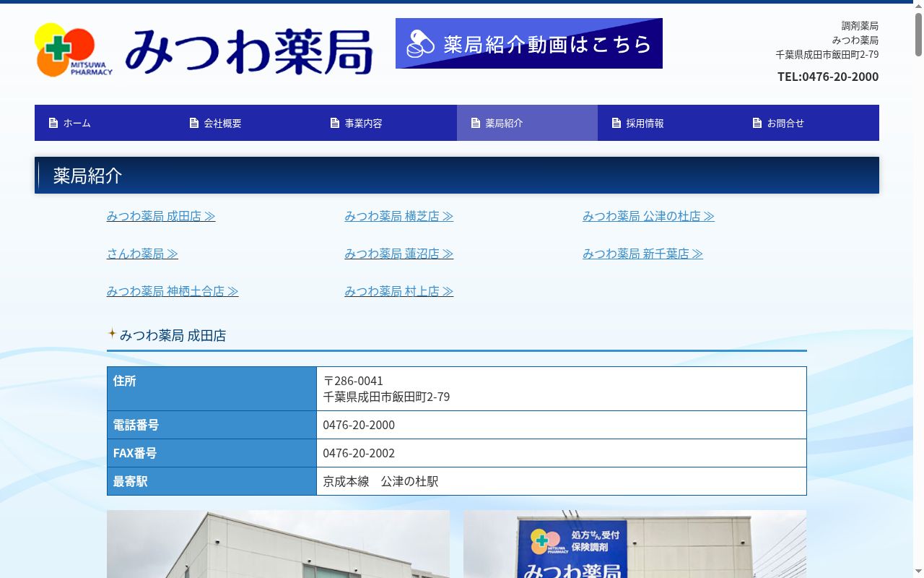This screenshot has height=578, width=924.
Task: Click the 電話番号 value 0476-20-2000 in table
Action: coord(359,425)
